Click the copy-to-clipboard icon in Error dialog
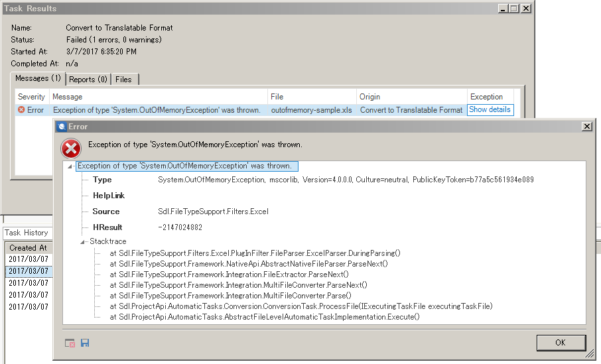Image resolution: width=601 pixels, height=364 pixels. [70, 343]
